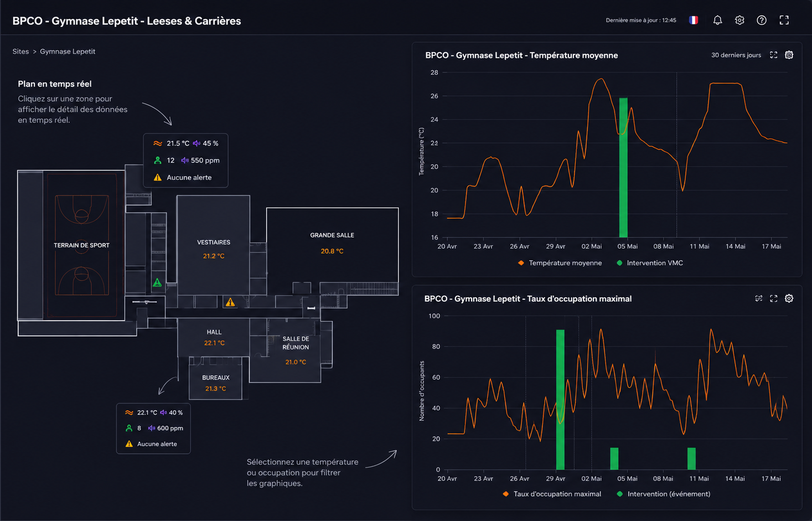
Task: Click the 21.0 °C value in Salle de réunion
Action: pos(296,362)
